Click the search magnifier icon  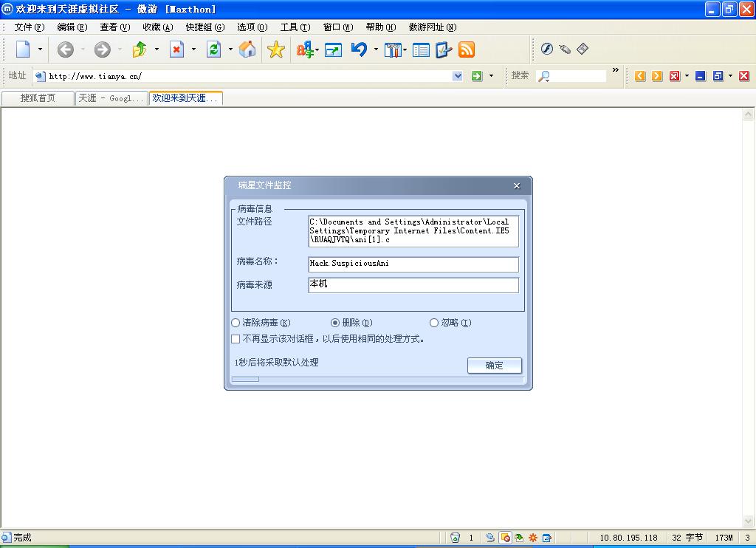(544, 76)
